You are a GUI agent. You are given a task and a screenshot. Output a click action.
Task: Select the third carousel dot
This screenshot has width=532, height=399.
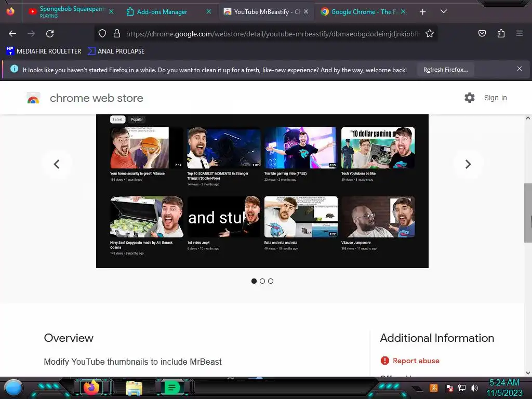tap(270, 281)
